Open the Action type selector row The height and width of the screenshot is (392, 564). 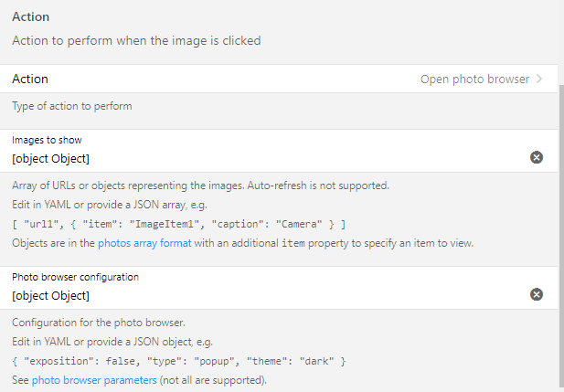(279, 79)
